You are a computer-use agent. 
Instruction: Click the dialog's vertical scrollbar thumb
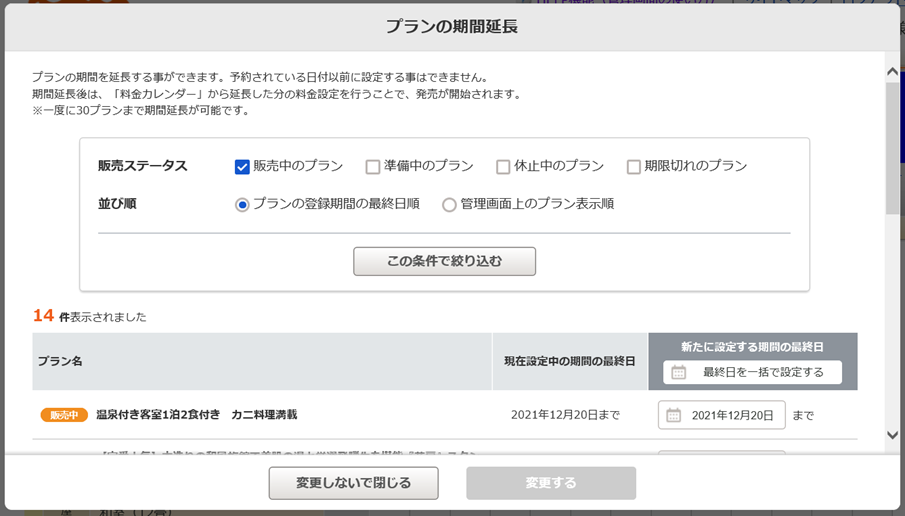click(x=892, y=148)
